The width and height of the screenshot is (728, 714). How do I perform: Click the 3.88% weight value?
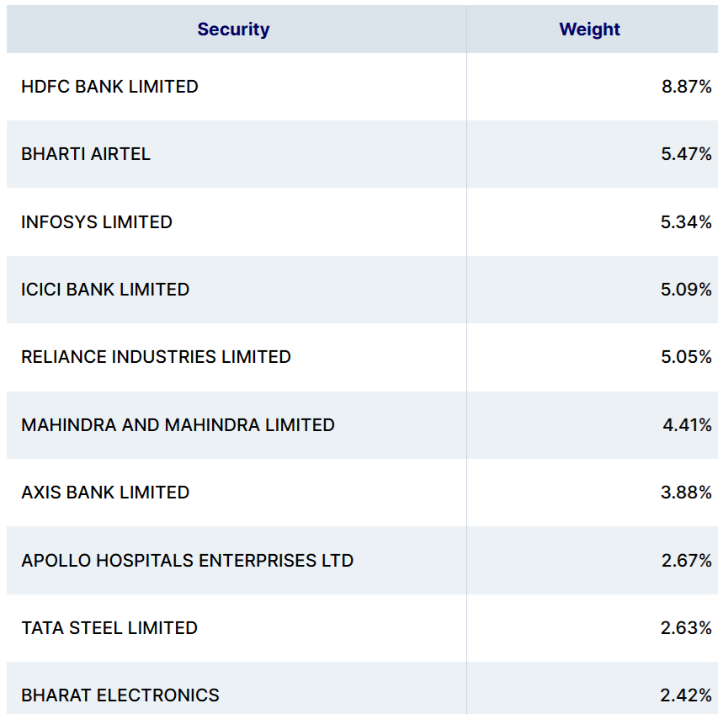pos(686,493)
